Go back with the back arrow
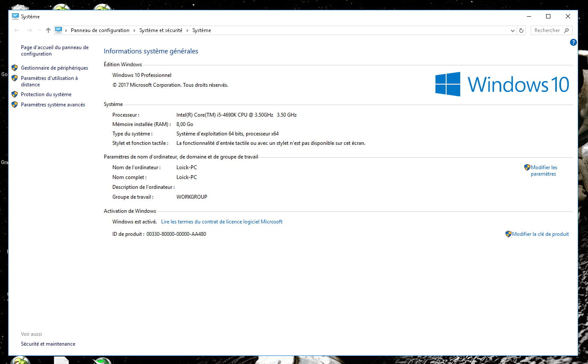The height and width of the screenshot is (364, 588). coord(17,30)
